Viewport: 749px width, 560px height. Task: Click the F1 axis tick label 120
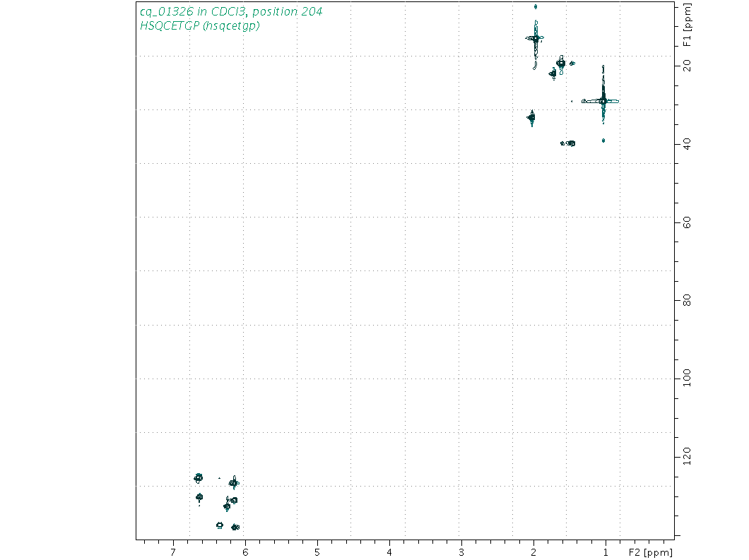688,456
